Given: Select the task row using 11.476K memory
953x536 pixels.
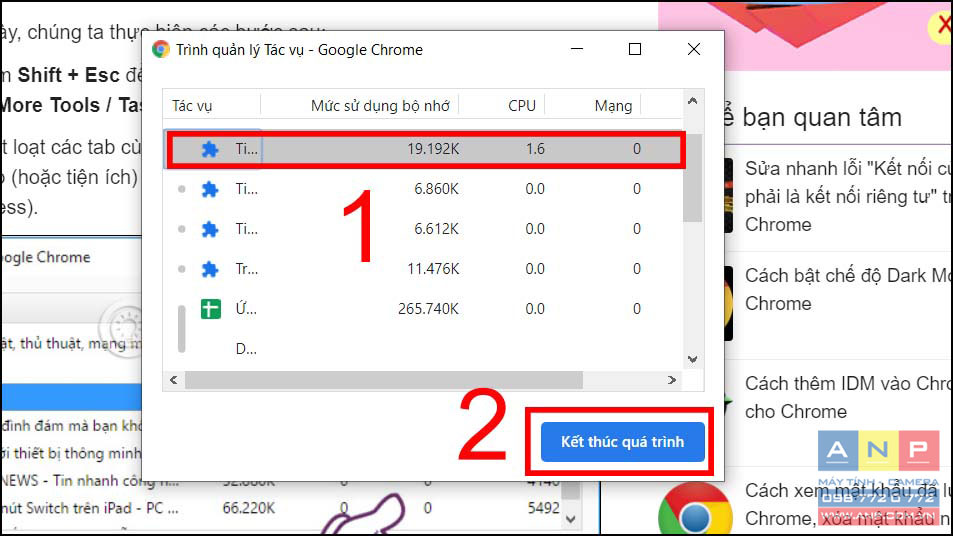Looking at the screenshot, I should (x=423, y=269).
